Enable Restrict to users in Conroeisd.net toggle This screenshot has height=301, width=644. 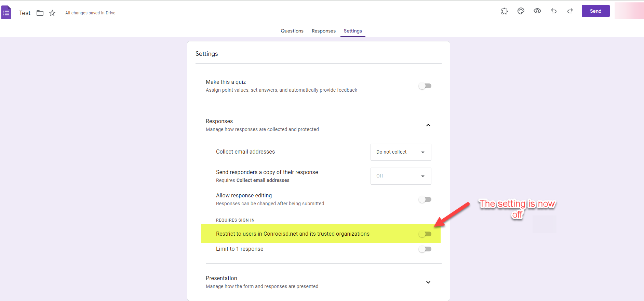click(425, 234)
